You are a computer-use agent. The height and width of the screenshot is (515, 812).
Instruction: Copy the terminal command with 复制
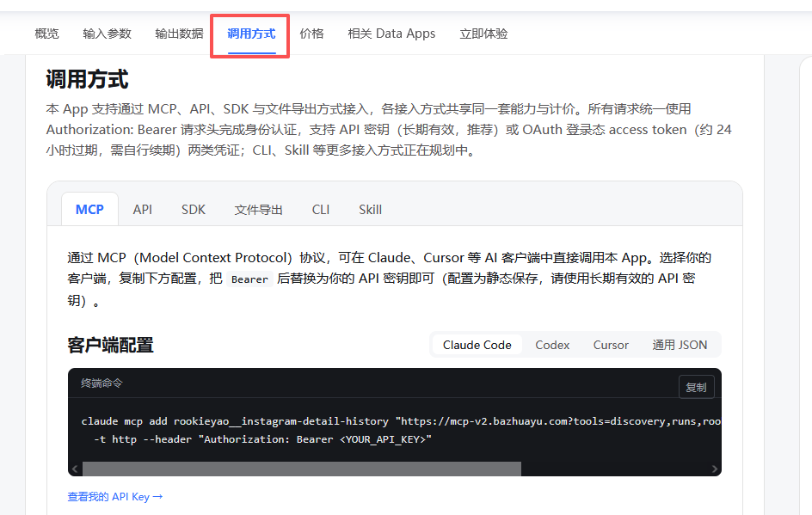tap(696, 387)
